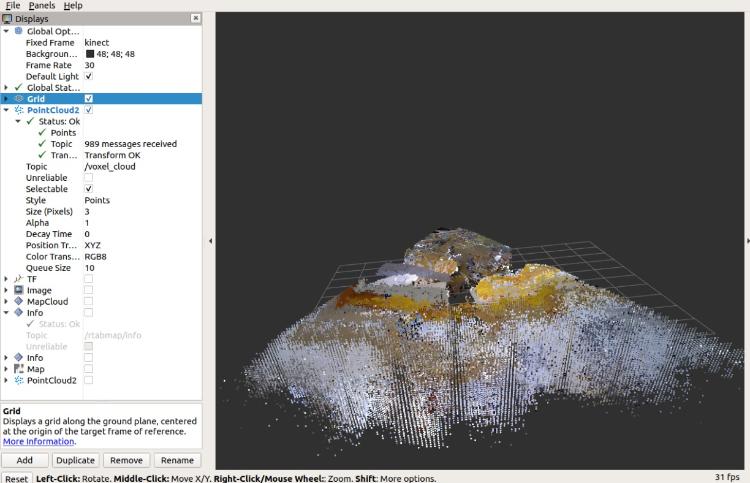This screenshot has width=750, height=483.
Task: Open the File menu
Action: point(13,5)
